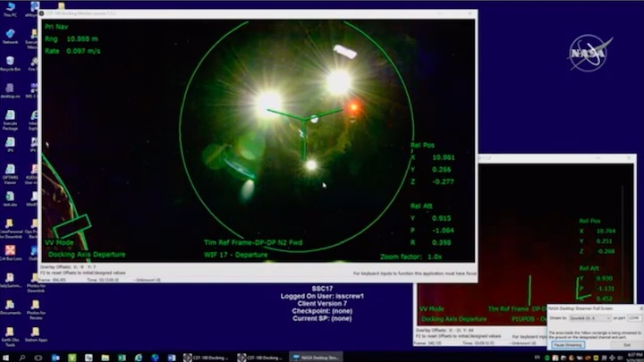Viewport: 644px width, 362px height.
Task: Click the green V taskbar icon
Action: coord(72,358)
